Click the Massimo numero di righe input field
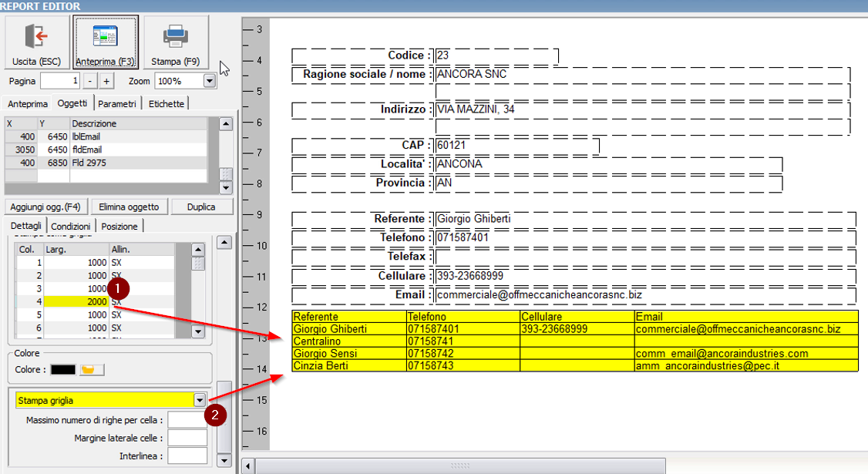This screenshot has height=474, width=868. coord(187,420)
